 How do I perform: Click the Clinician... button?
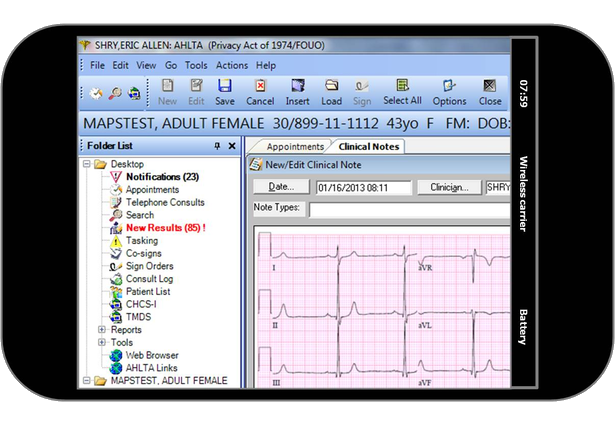(x=449, y=187)
